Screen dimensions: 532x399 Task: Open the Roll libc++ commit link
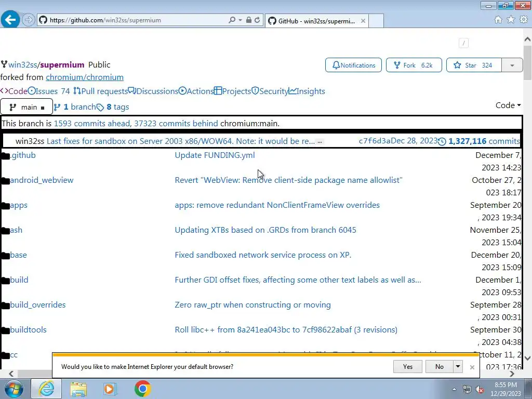286,330
